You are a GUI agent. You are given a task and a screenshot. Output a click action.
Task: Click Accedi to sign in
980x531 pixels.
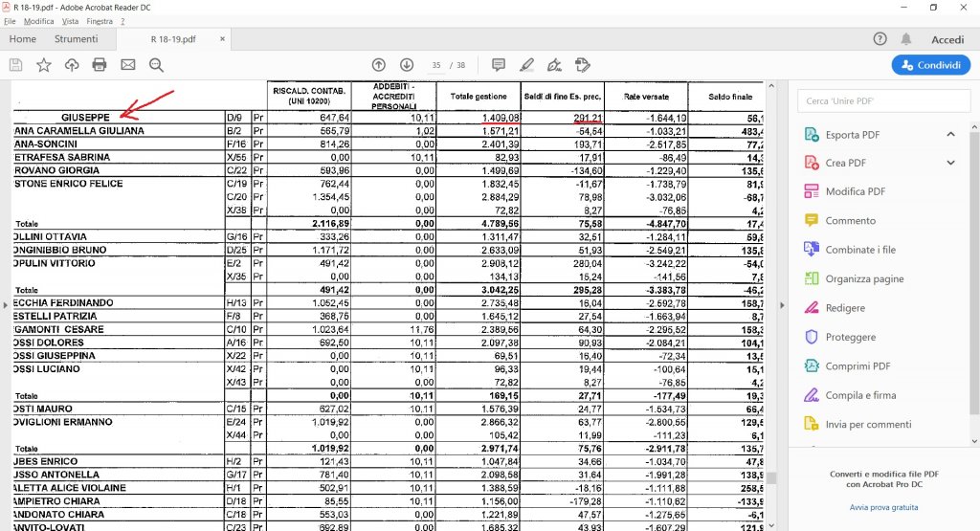[947, 39]
